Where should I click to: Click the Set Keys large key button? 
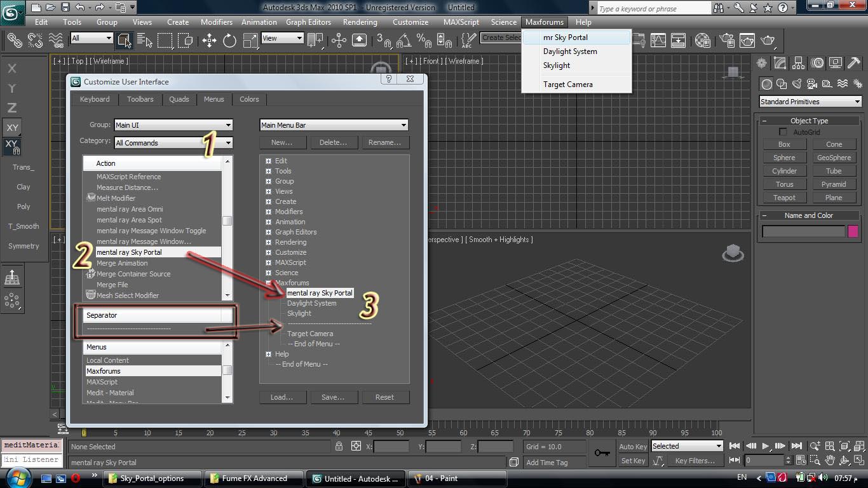click(x=602, y=453)
